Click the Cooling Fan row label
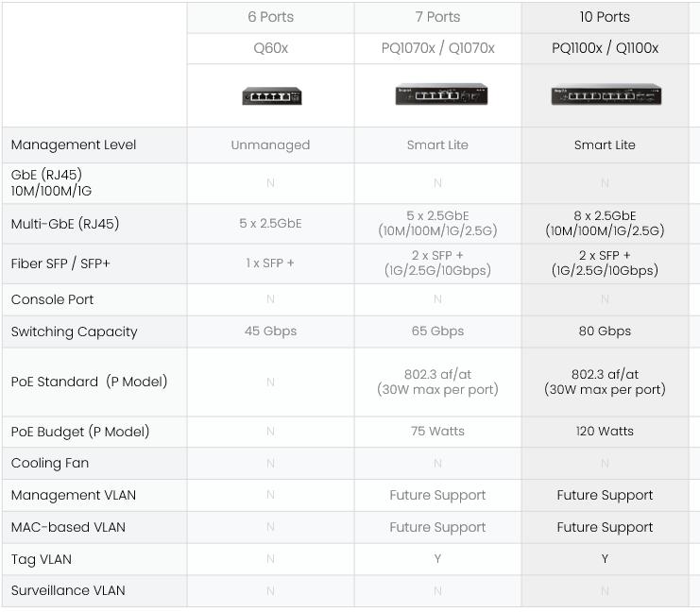Screen dimensions: 700x612 [50, 464]
